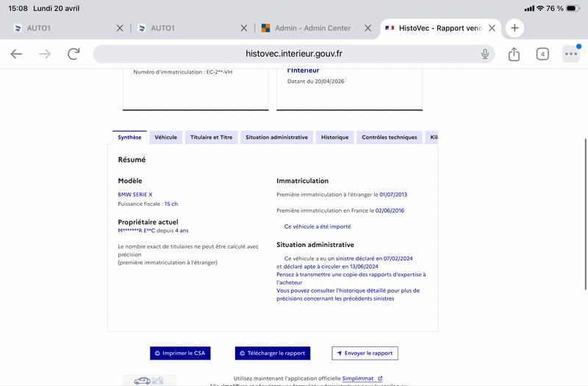Add a new browser tab
This screenshot has height=386, width=588.
point(514,28)
